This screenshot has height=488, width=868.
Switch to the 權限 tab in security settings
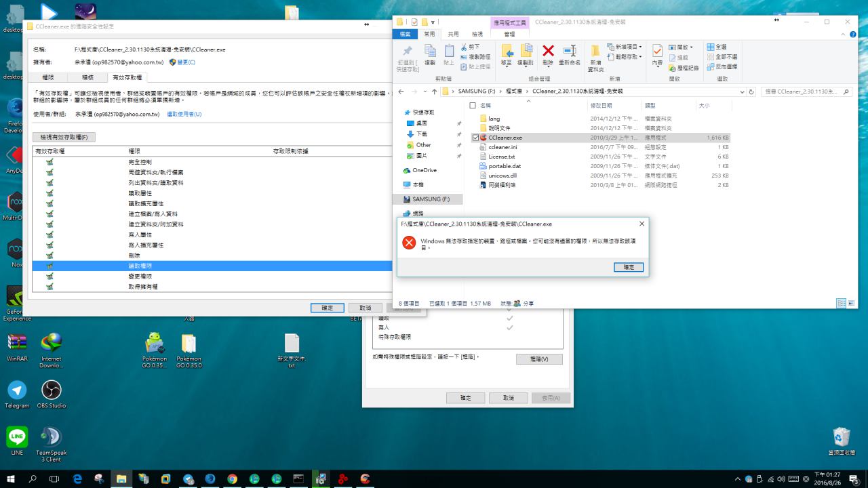(48, 78)
